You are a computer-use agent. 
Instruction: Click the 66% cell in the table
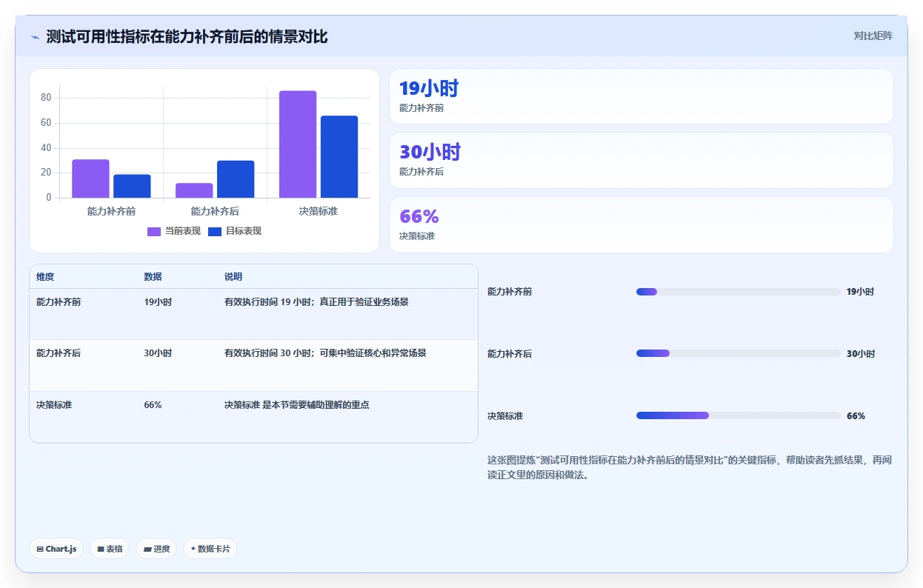pyautogui.click(x=153, y=405)
